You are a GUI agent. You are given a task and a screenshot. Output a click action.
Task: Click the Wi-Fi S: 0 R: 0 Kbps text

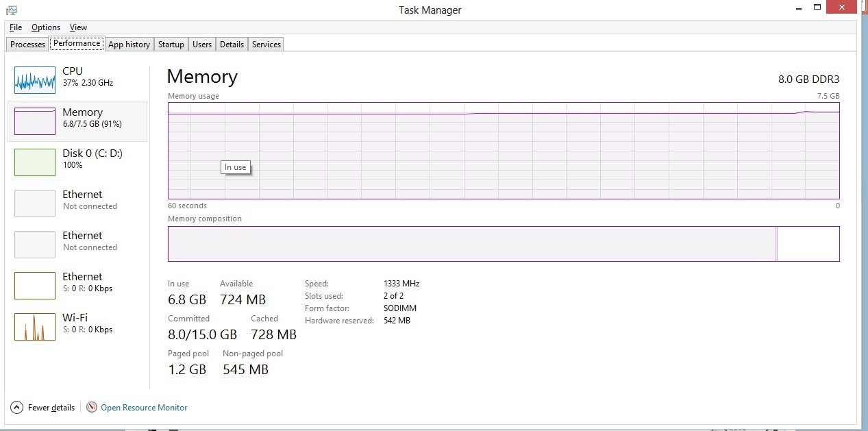[x=87, y=330]
